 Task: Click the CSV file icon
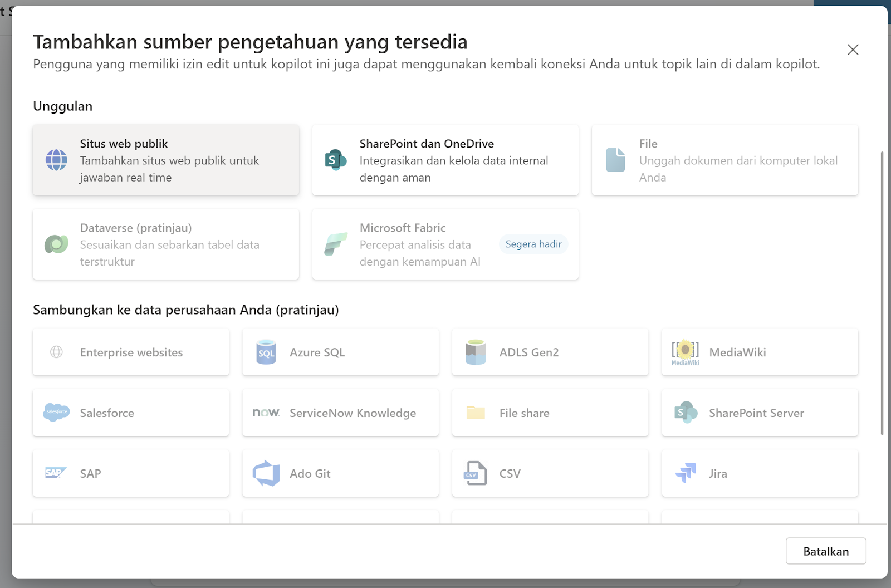[475, 473]
